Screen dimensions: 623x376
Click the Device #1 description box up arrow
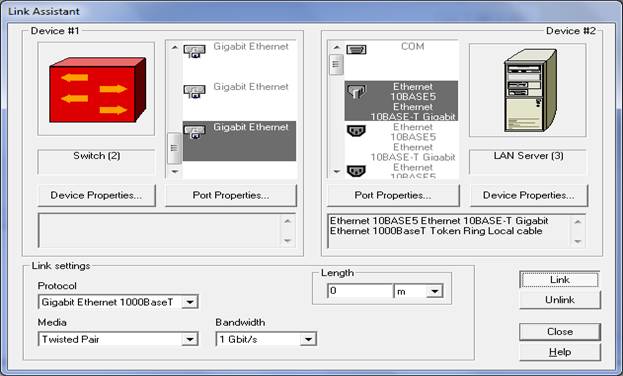pyautogui.click(x=288, y=221)
